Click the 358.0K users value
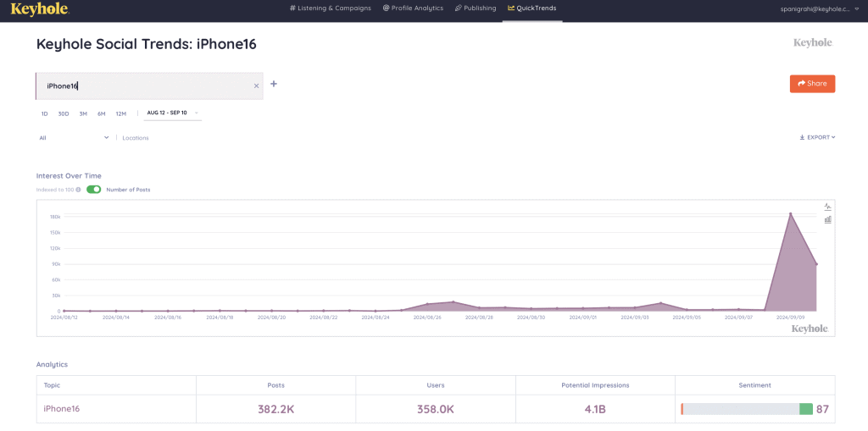 click(x=436, y=410)
